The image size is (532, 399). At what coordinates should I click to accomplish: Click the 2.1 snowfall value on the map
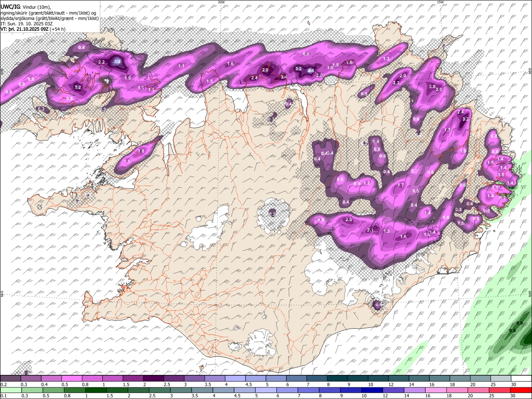371,229
